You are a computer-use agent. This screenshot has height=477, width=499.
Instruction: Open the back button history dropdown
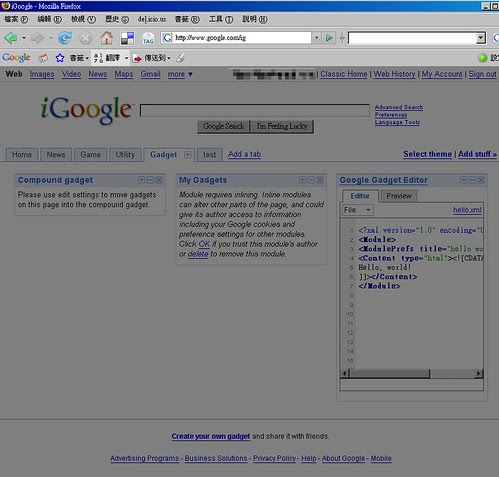[x=24, y=38]
